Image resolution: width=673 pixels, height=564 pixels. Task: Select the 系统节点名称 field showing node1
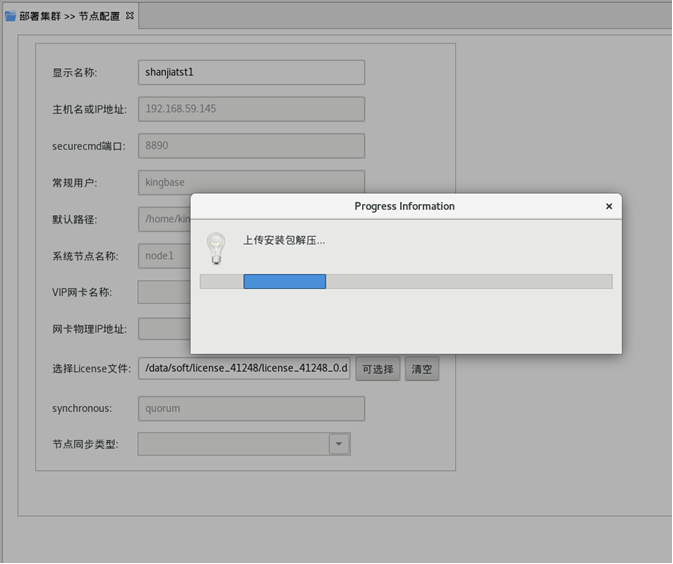tap(163, 256)
